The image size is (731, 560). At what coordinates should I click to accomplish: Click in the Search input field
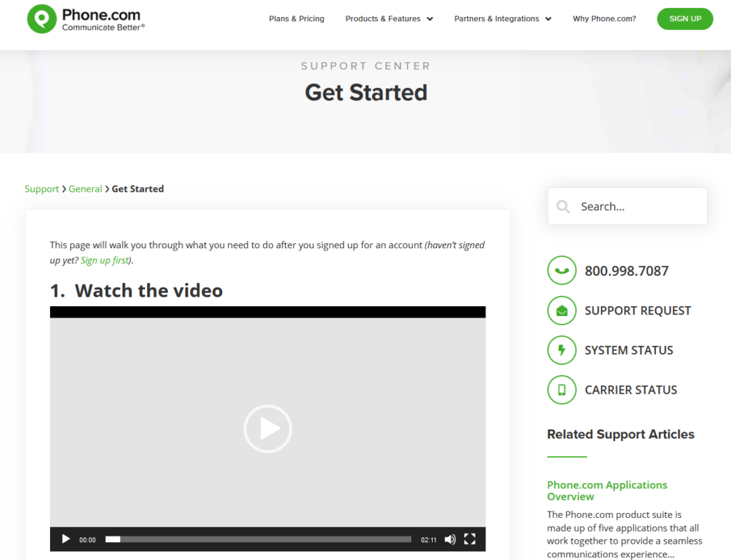tap(627, 206)
